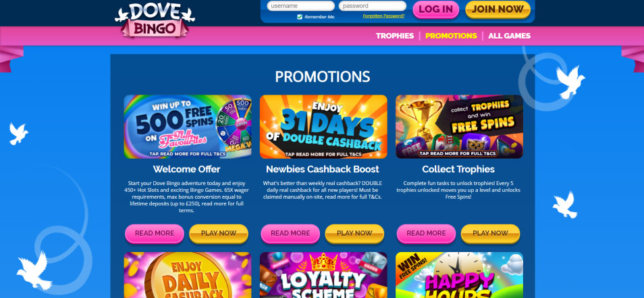Click READ MORE under Newbies Cashback Boost
Screen dimensions: 644x298
point(290,234)
